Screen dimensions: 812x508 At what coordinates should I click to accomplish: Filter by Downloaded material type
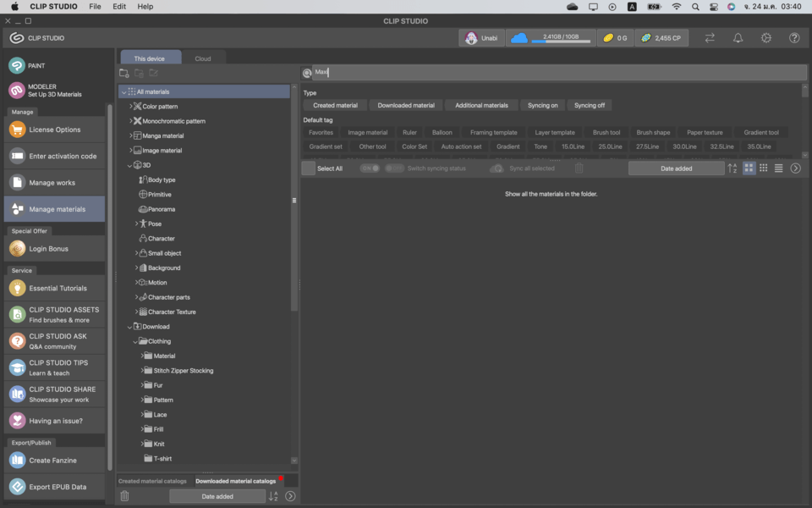click(x=406, y=105)
